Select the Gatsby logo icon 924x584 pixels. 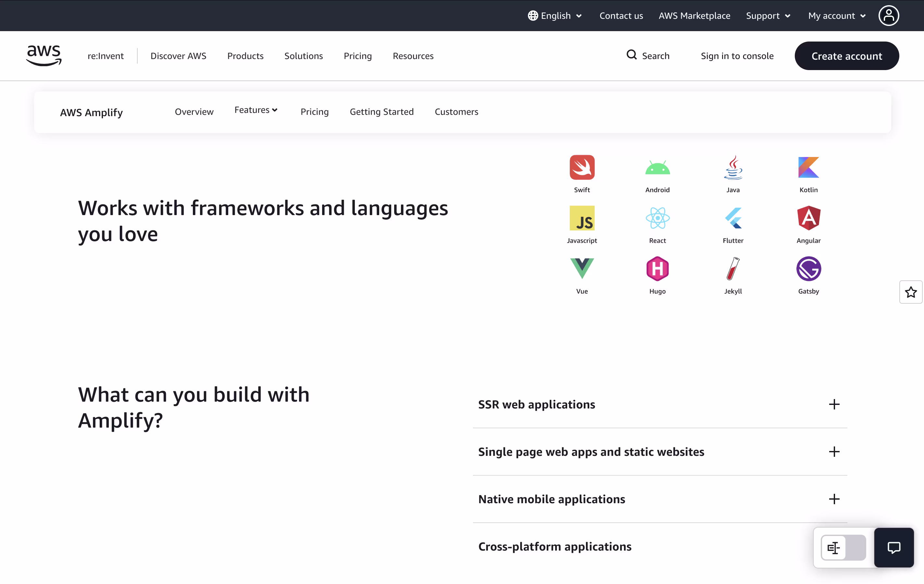click(808, 269)
